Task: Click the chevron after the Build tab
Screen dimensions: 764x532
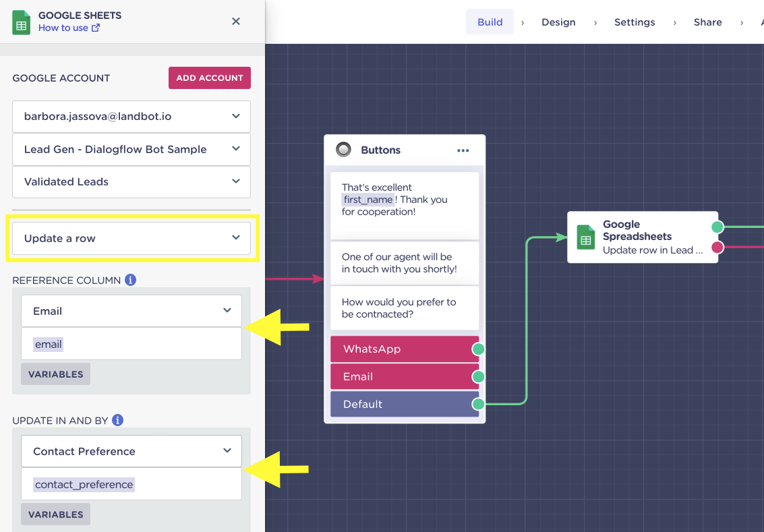Action: pyautogui.click(x=523, y=22)
